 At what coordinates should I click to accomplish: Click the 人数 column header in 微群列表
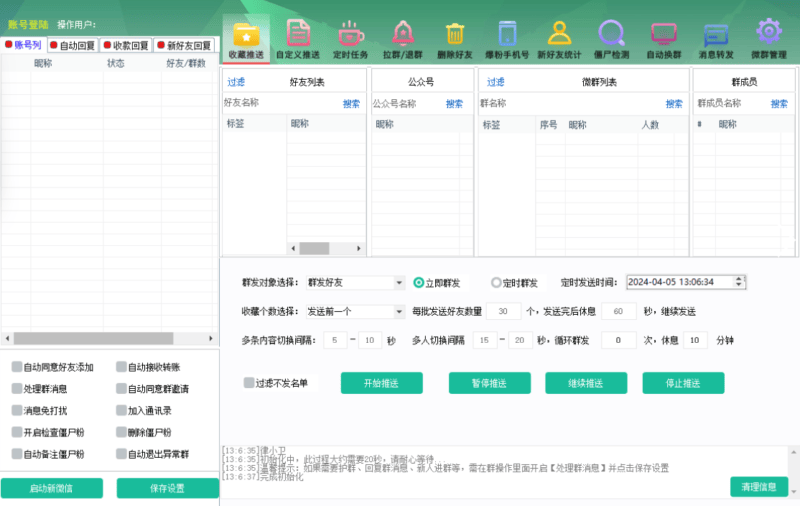click(x=651, y=125)
